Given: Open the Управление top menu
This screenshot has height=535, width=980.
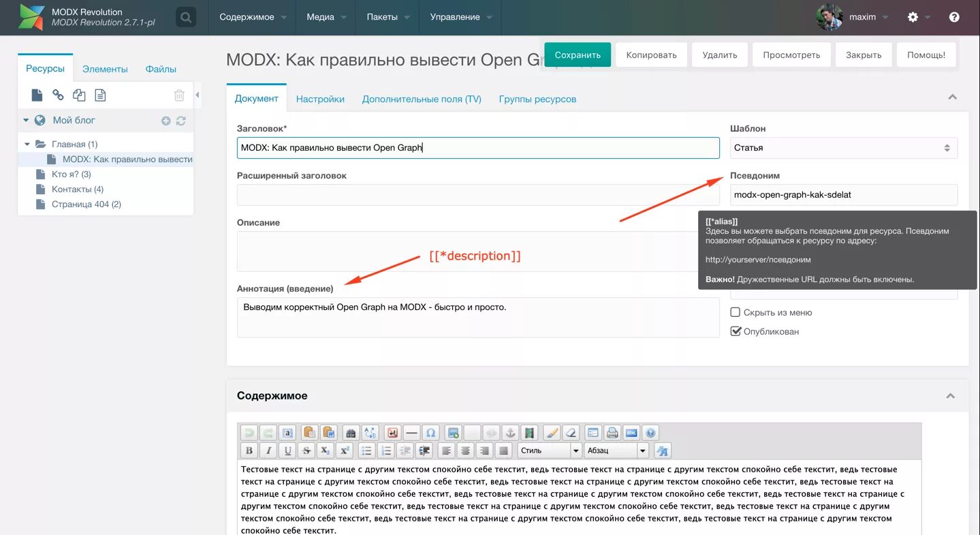Looking at the screenshot, I should (461, 17).
